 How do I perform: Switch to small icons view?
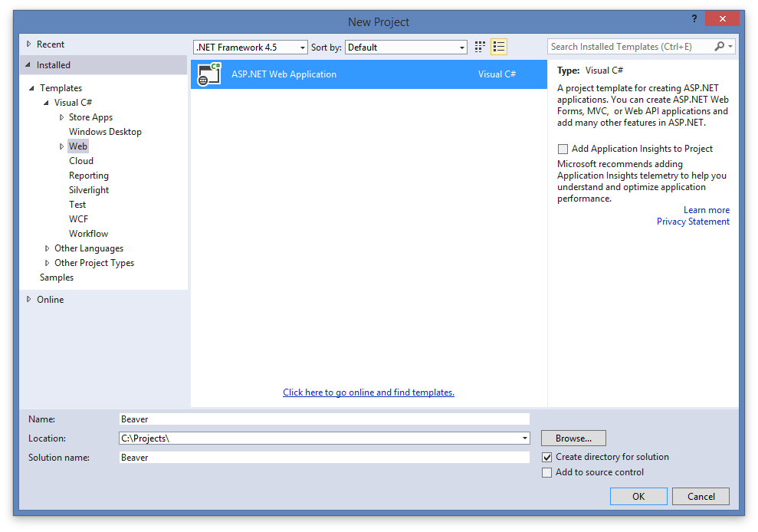(x=480, y=47)
